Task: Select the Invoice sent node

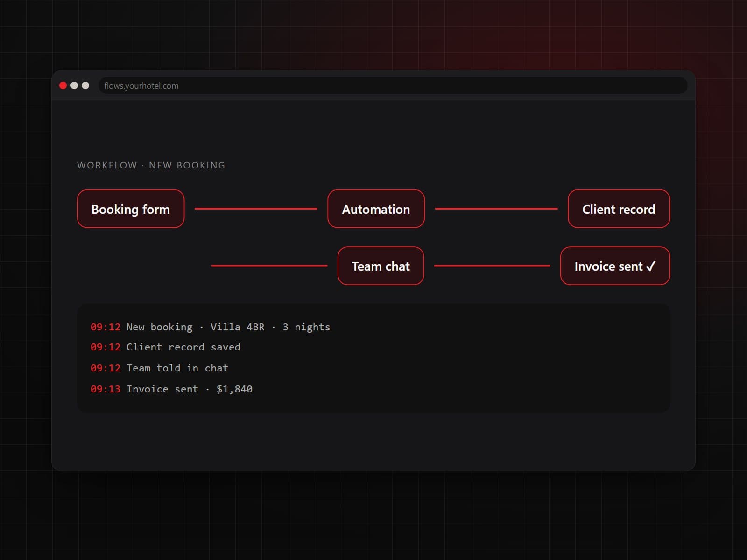Action: 615,266
